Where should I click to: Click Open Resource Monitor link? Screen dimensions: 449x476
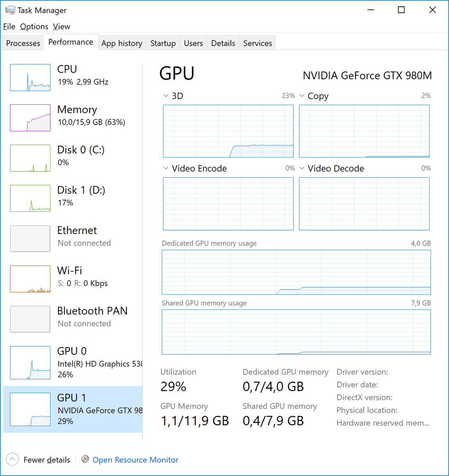[x=135, y=460]
